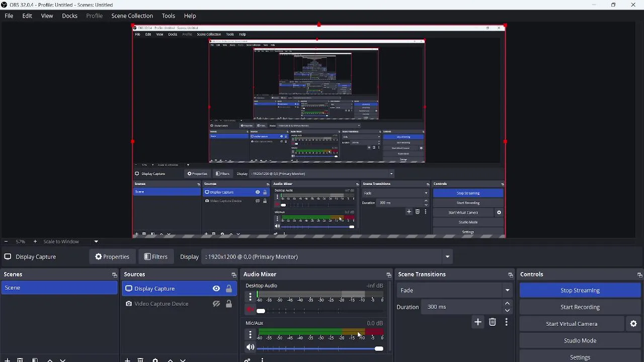Select the Display Capture source row
The width and height of the screenshot is (644, 362).
(x=179, y=289)
